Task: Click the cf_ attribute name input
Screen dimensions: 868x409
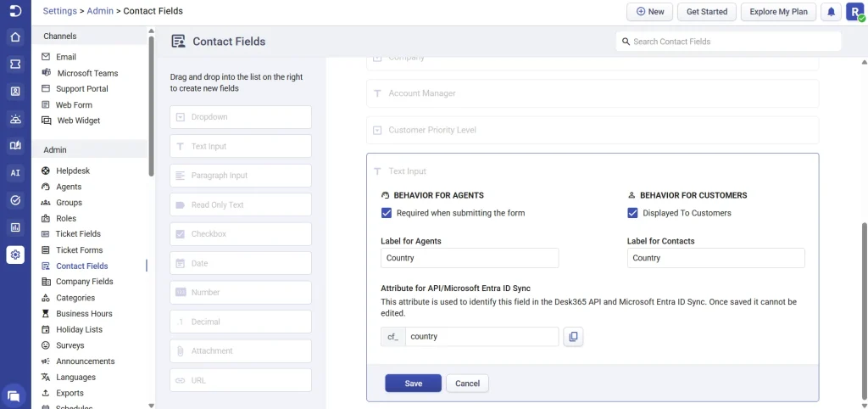Action: pos(481,336)
